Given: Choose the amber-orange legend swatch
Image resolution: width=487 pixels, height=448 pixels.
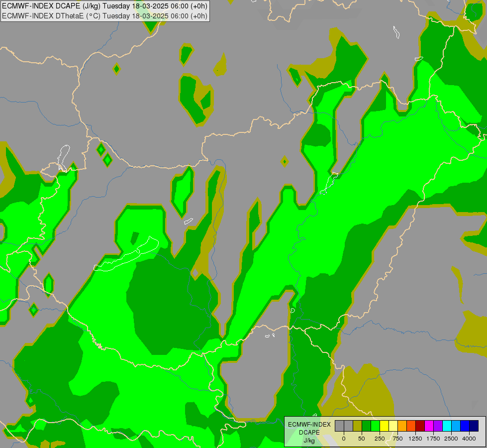Looking at the screenshot, I should tap(402, 426).
